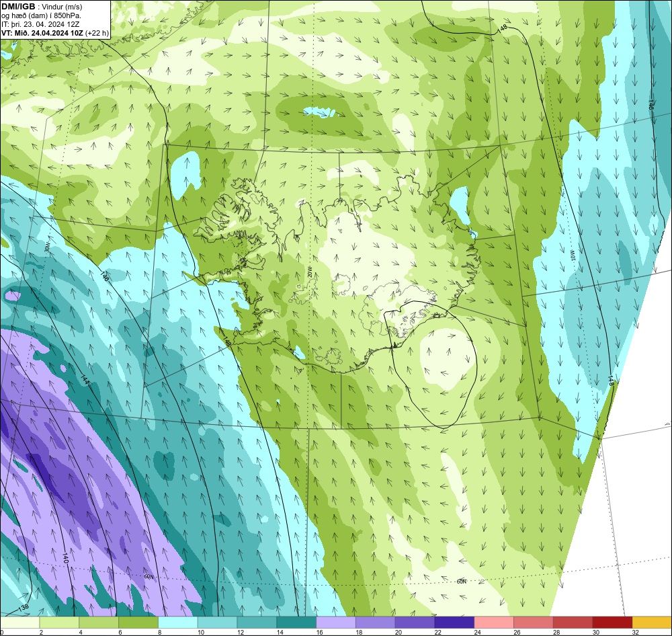Click the '20W' longitude label over Iceland
Viewport: 672px width, 636px height.
tap(309, 272)
